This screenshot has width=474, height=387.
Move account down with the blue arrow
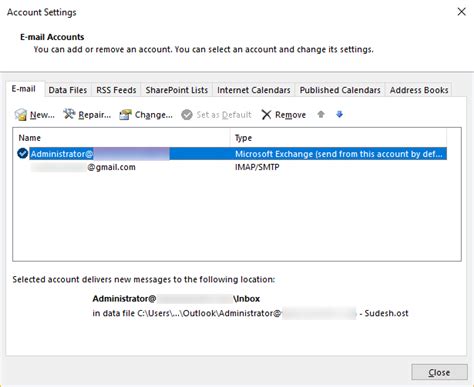pos(339,115)
